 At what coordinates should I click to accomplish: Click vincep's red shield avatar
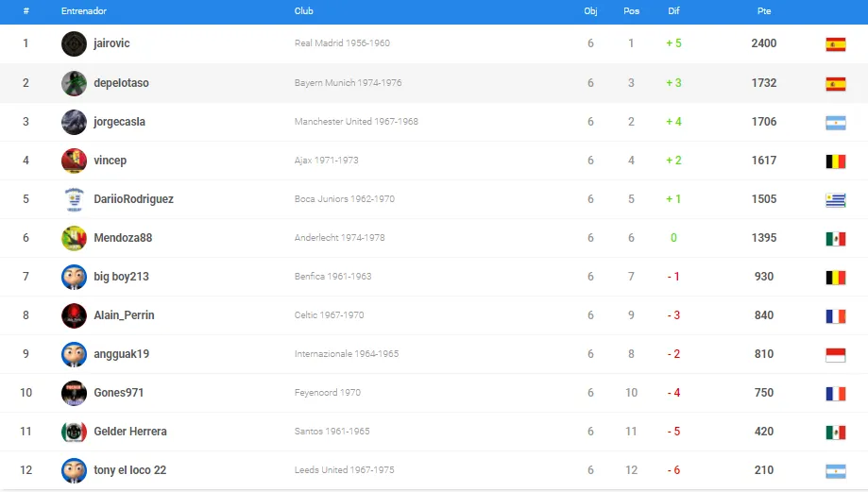(x=74, y=161)
